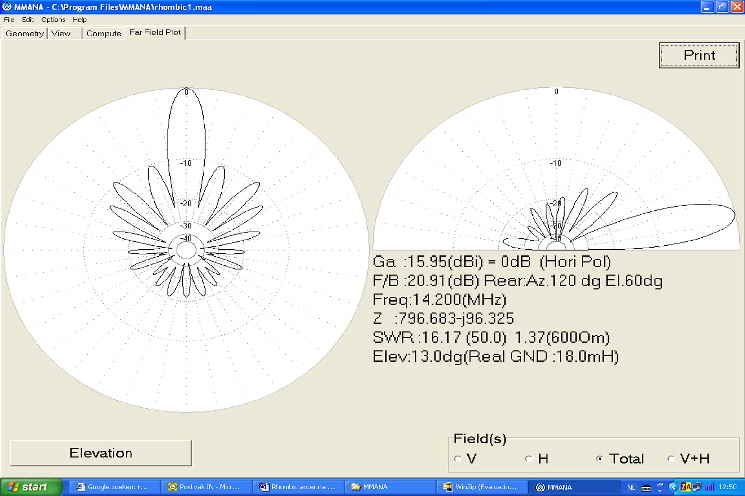The height and width of the screenshot is (496, 745).
Task: Click the Freq:14.200(MHz) text
Action: pos(440,300)
